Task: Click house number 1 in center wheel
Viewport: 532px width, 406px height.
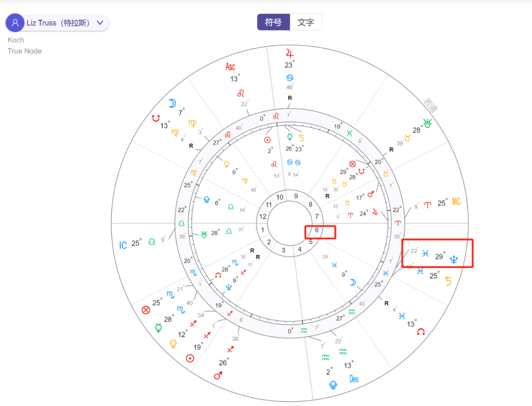Action: click(262, 230)
